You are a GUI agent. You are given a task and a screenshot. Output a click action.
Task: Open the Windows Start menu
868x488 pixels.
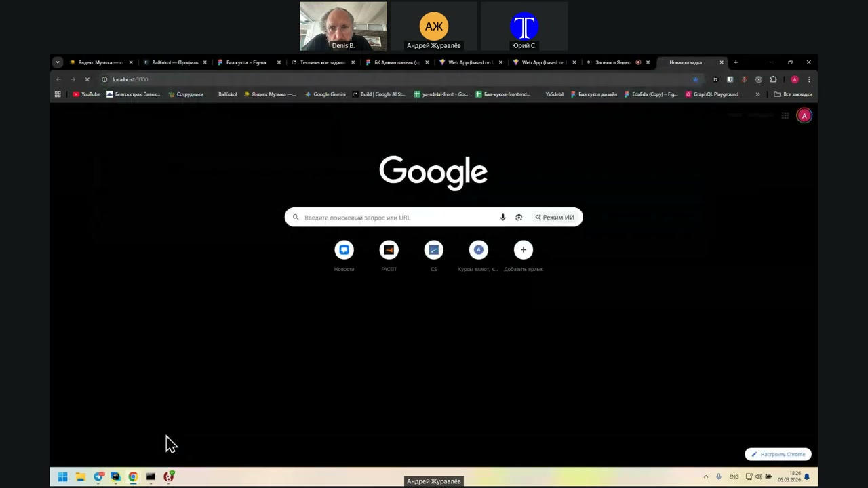click(62, 476)
